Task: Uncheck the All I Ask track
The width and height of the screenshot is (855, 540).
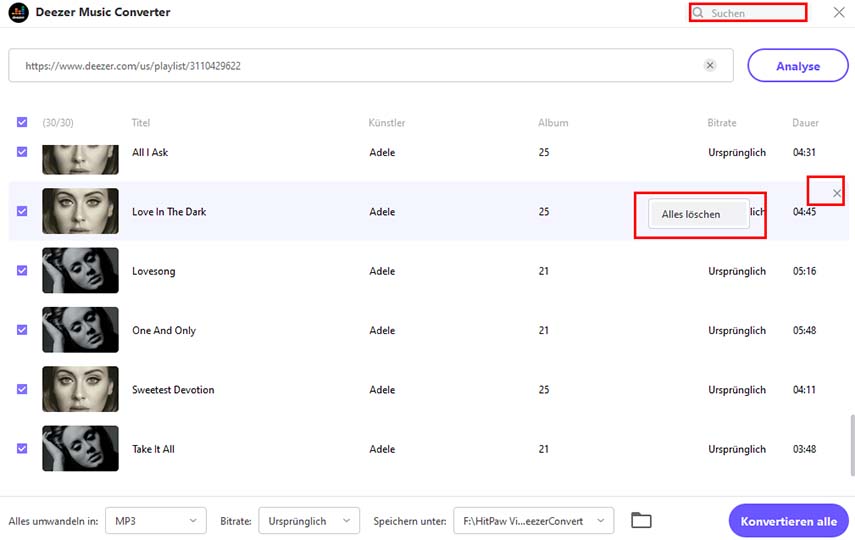Action: [x=22, y=152]
